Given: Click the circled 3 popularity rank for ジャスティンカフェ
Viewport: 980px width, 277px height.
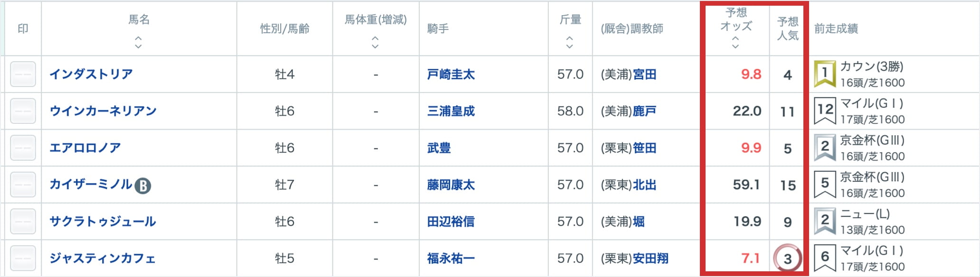Looking at the screenshot, I should (787, 259).
